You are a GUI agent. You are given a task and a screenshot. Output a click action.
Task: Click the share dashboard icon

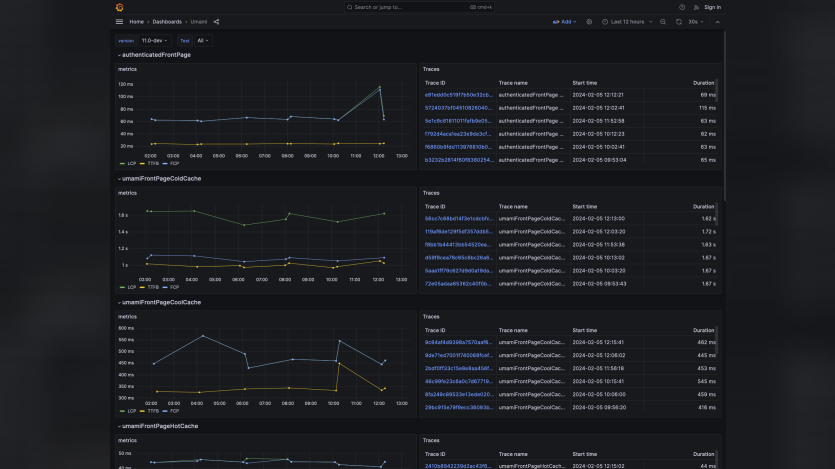pos(216,22)
